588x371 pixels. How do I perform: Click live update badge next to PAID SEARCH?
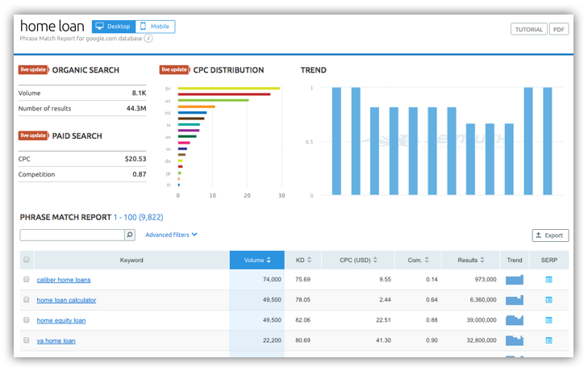point(33,135)
